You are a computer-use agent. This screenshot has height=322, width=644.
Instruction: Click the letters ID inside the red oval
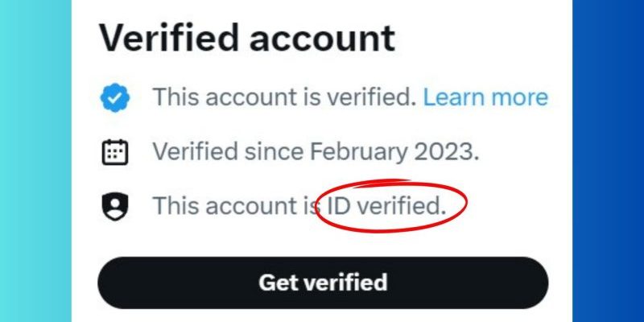click(x=339, y=206)
